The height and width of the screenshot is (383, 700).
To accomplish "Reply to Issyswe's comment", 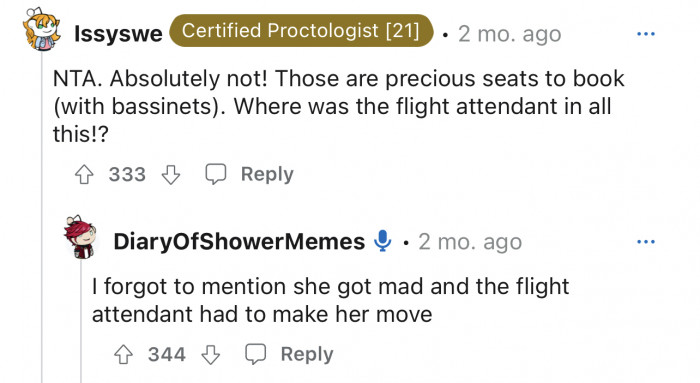I will [x=267, y=174].
